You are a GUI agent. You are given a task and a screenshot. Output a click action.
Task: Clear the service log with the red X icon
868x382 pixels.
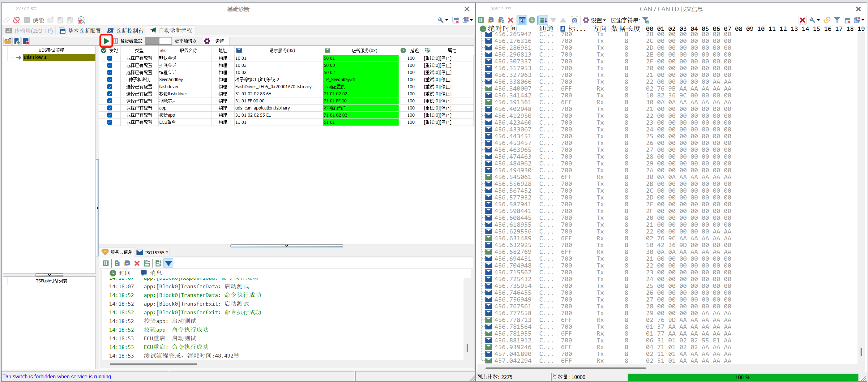click(137, 263)
